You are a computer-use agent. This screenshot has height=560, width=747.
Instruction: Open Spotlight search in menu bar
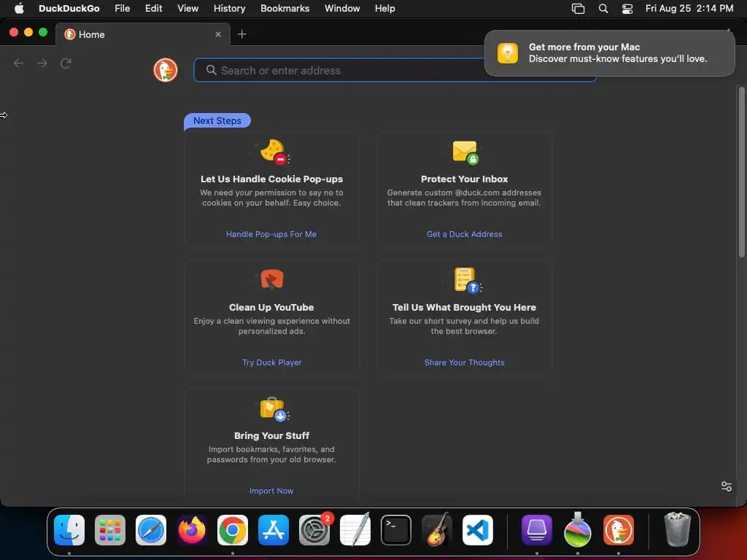(x=603, y=9)
